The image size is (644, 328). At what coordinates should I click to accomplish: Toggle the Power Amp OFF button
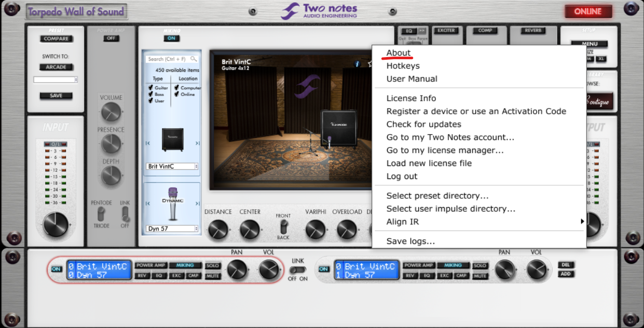(111, 38)
